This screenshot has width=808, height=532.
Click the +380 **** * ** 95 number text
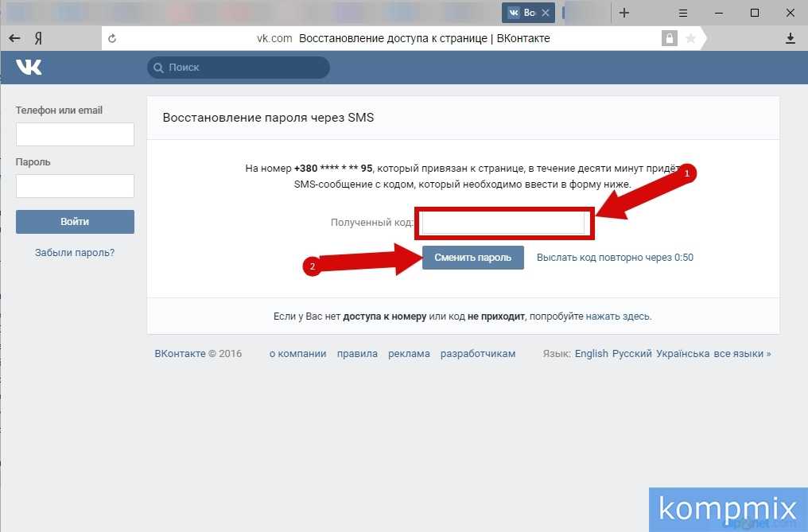333,168
